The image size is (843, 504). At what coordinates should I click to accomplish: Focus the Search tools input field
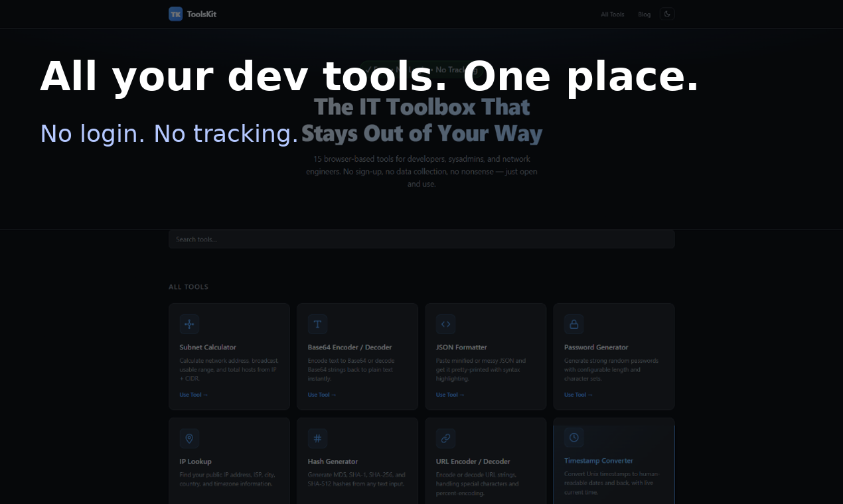click(421, 239)
